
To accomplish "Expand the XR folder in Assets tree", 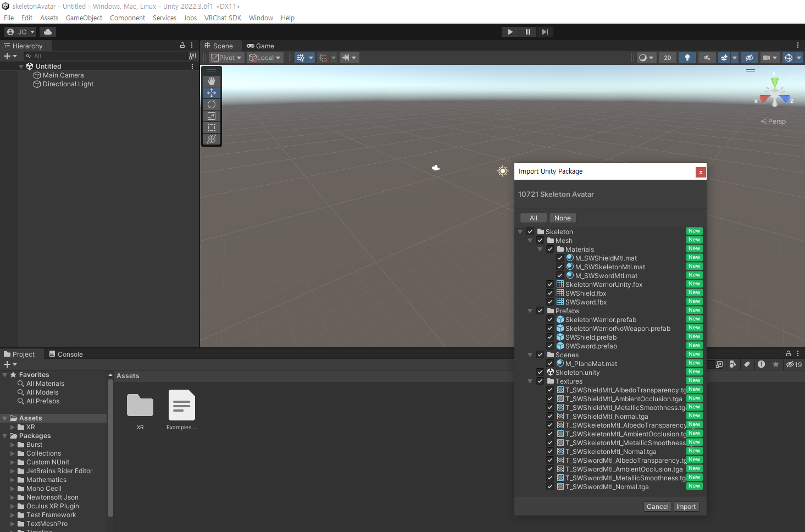I will pos(13,427).
